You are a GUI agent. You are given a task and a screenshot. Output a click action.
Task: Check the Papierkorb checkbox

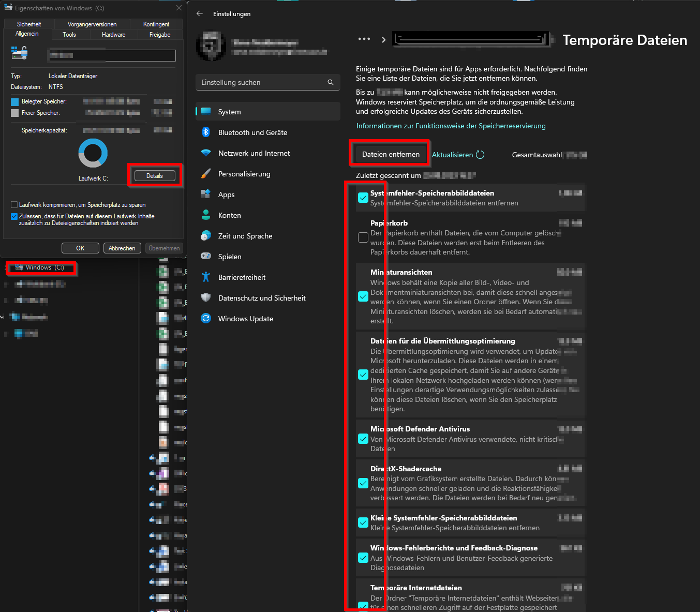tap(363, 237)
